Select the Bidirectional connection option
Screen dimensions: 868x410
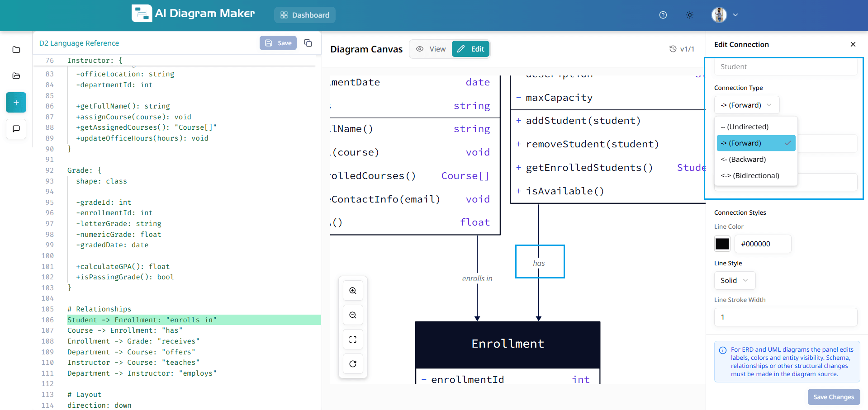click(749, 175)
